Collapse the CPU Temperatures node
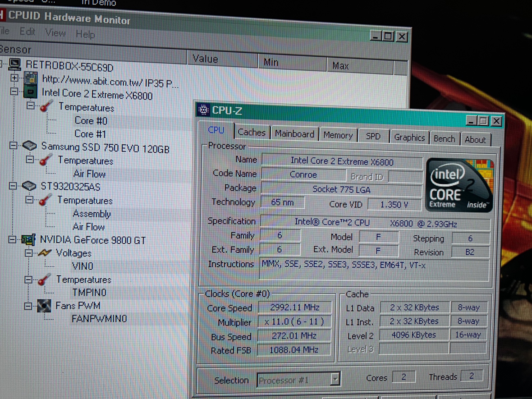532x399 pixels. (30, 106)
